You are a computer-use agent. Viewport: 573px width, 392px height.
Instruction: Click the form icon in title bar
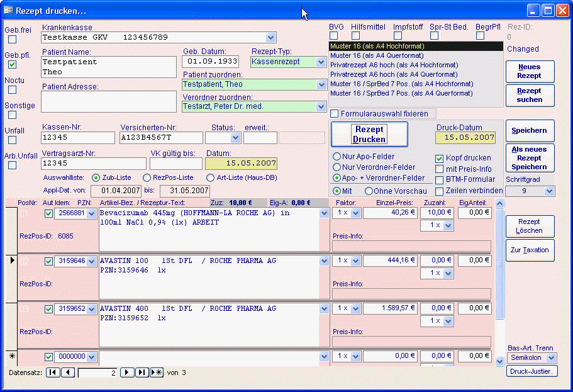point(8,10)
